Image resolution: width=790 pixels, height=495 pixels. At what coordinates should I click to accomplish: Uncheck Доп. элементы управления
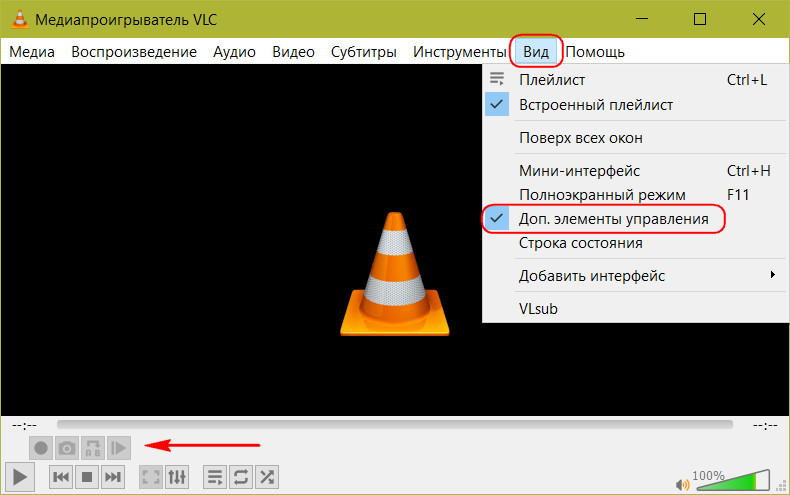[x=635, y=219]
